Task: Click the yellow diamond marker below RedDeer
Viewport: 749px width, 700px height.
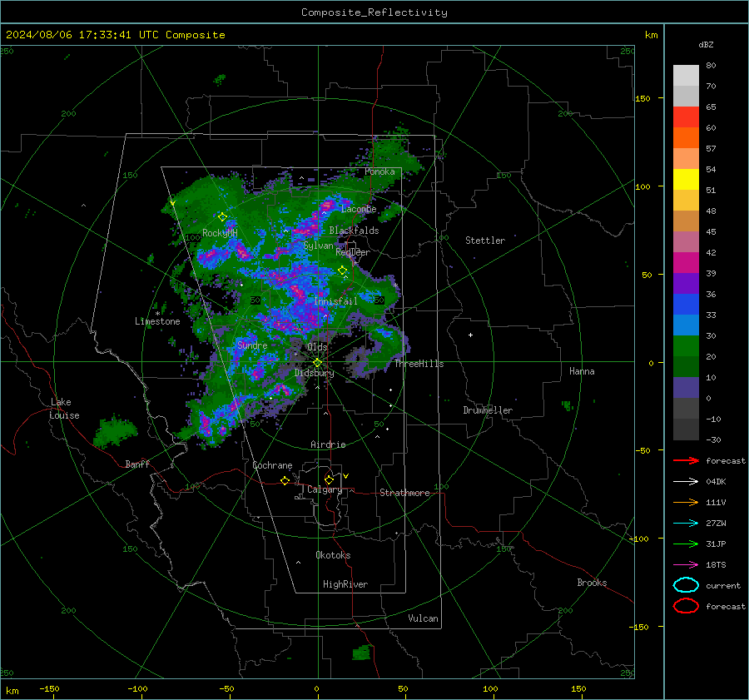Action: click(x=343, y=271)
